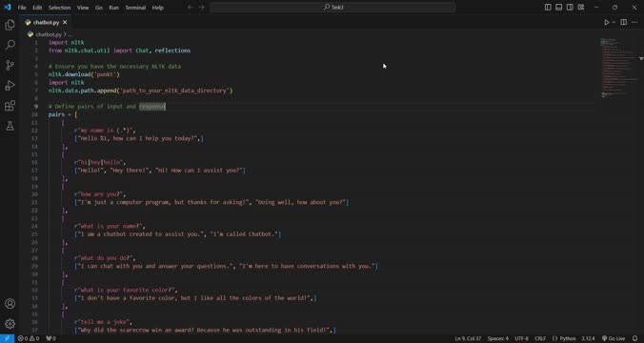The height and width of the screenshot is (343, 644).
Task: Click the 'pairs' variable on line 10
Action: point(56,114)
